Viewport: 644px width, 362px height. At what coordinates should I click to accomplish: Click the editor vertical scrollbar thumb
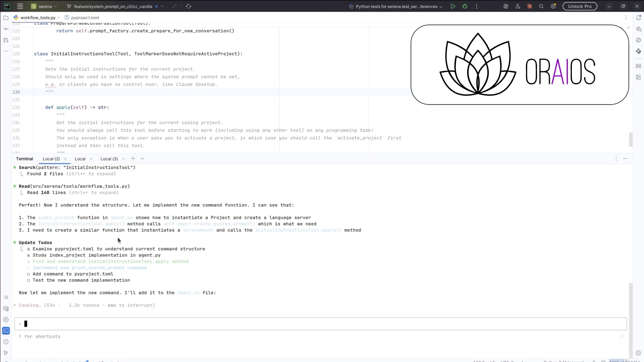631,139
